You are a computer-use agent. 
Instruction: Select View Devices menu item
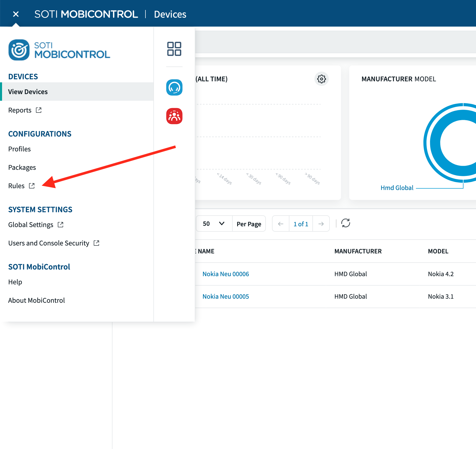pyautogui.click(x=28, y=92)
